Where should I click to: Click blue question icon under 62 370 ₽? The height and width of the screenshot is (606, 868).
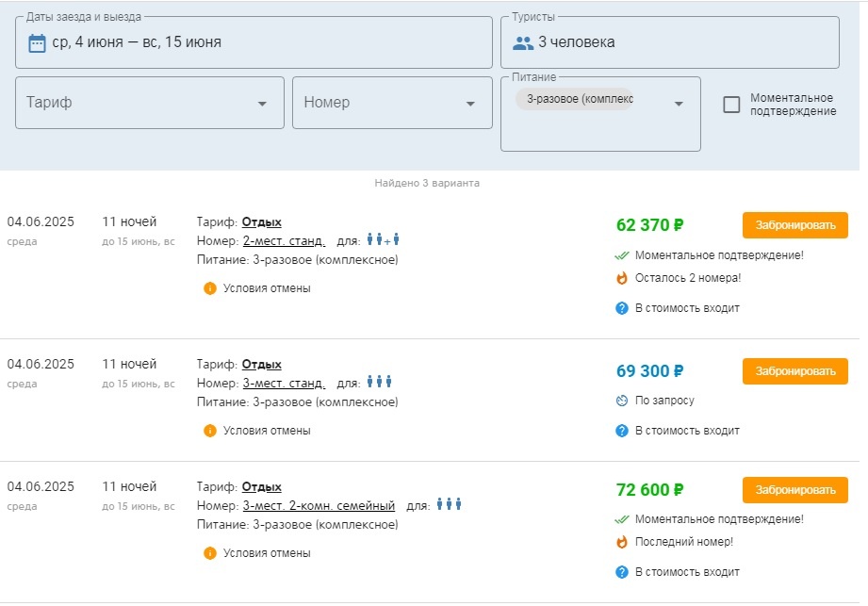(622, 308)
